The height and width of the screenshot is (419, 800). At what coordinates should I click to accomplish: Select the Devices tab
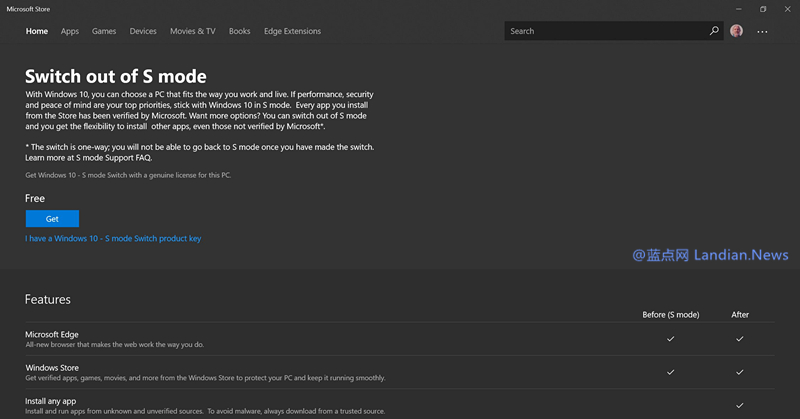pyautogui.click(x=143, y=31)
